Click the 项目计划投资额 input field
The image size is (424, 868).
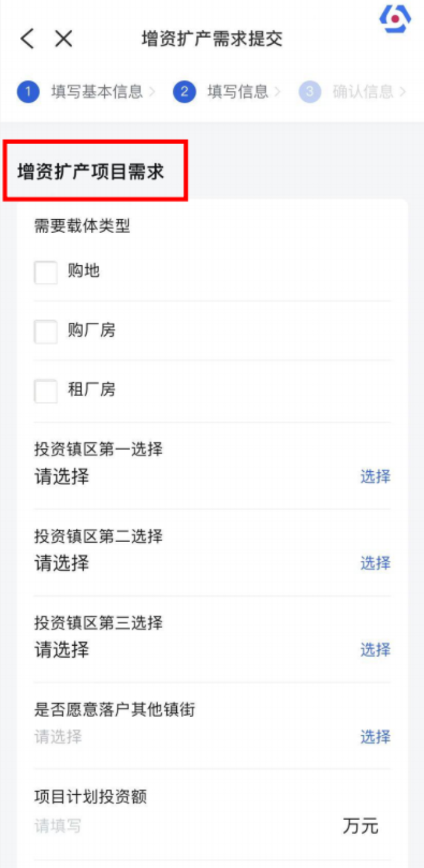coord(182,826)
